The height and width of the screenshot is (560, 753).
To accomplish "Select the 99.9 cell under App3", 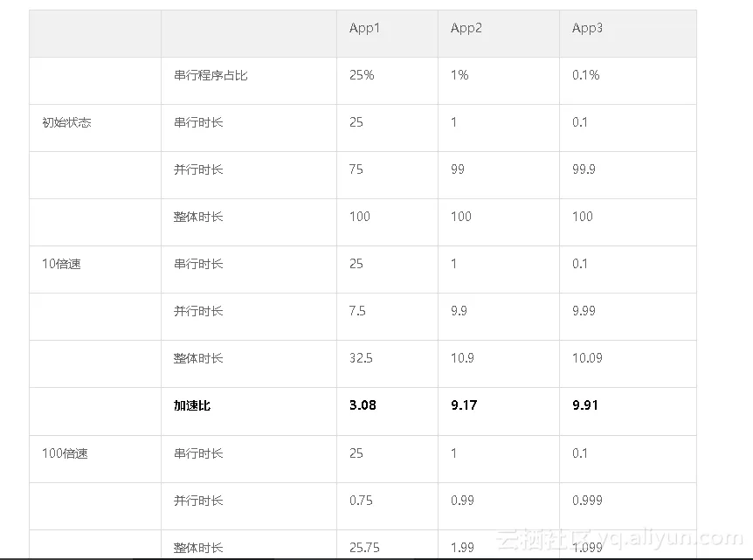I will [584, 169].
